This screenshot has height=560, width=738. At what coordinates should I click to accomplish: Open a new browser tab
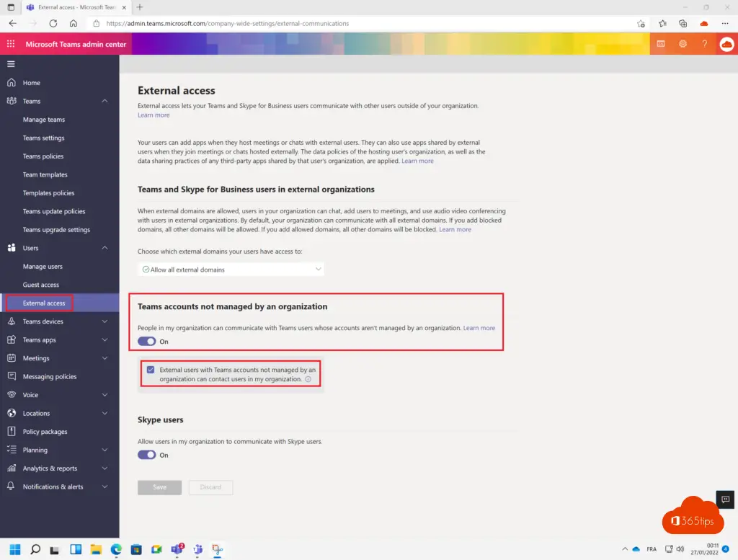point(140,7)
